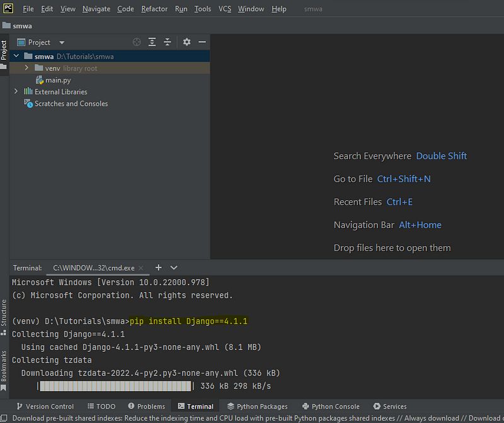
Task: Toggle the Project tool window side tab
Action: [x=4, y=55]
